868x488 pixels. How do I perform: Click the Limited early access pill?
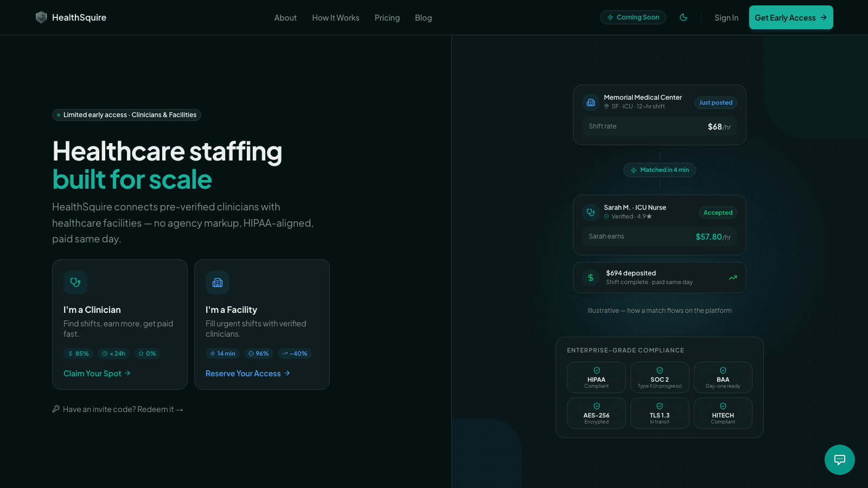tap(126, 115)
